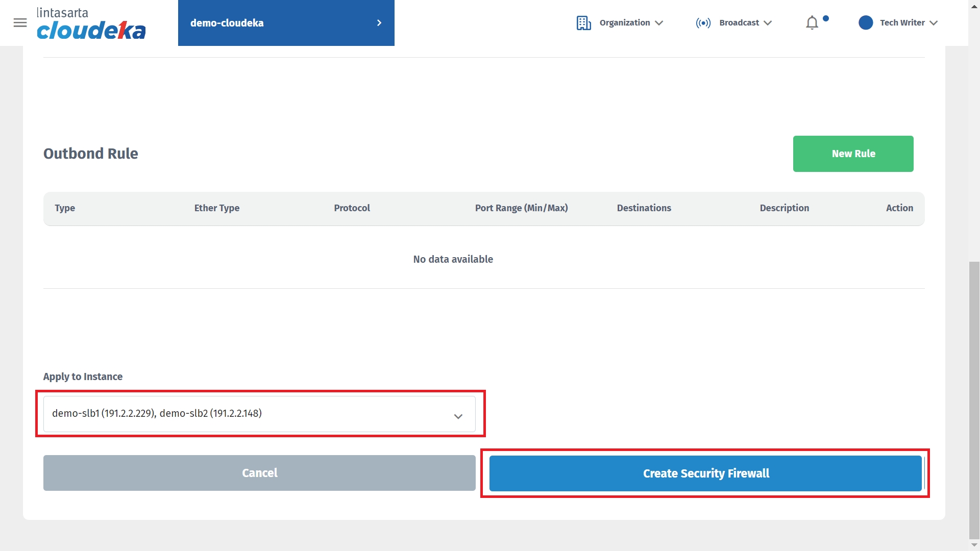Click the Destinations column header
This screenshot has width=980, height=551.
pos(644,208)
